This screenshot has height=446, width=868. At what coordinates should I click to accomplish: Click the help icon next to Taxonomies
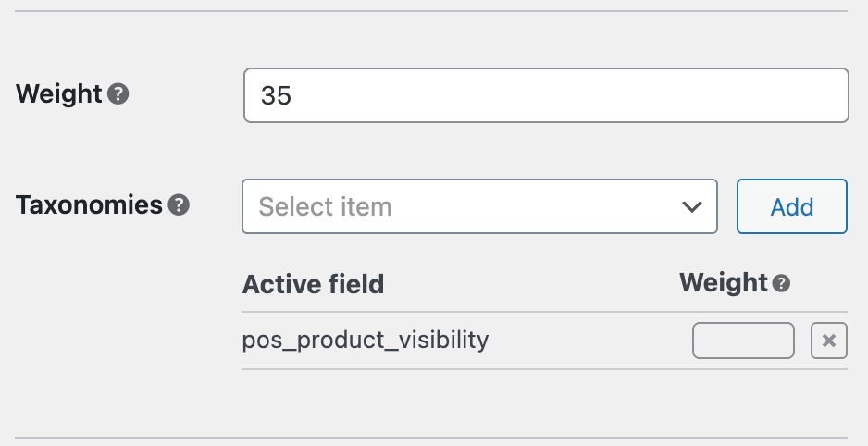click(179, 205)
